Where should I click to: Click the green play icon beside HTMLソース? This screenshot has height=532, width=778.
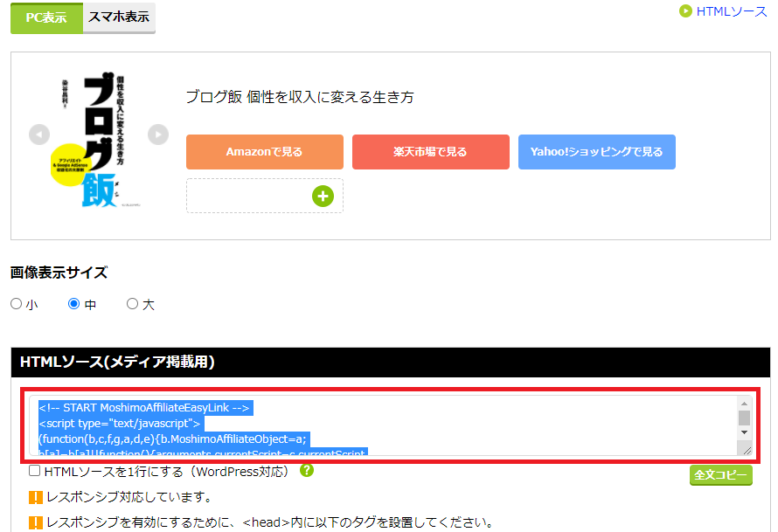[x=685, y=10]
